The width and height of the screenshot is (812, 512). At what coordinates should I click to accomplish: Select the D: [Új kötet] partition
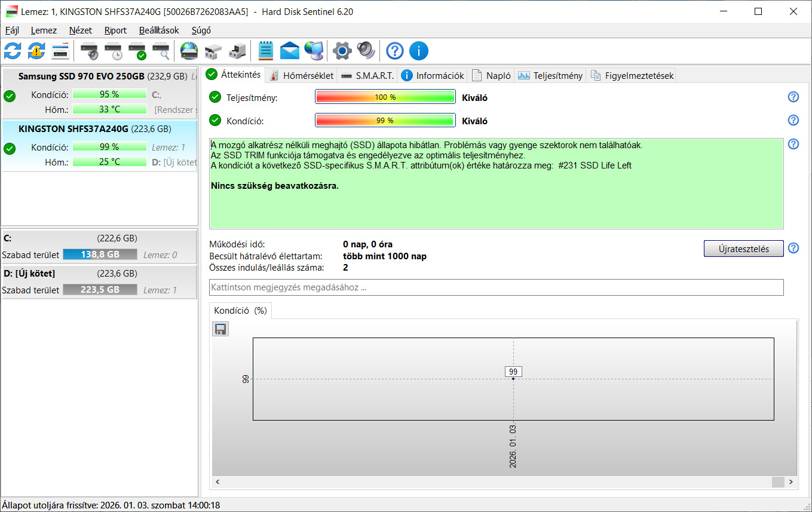click(99, 282)
